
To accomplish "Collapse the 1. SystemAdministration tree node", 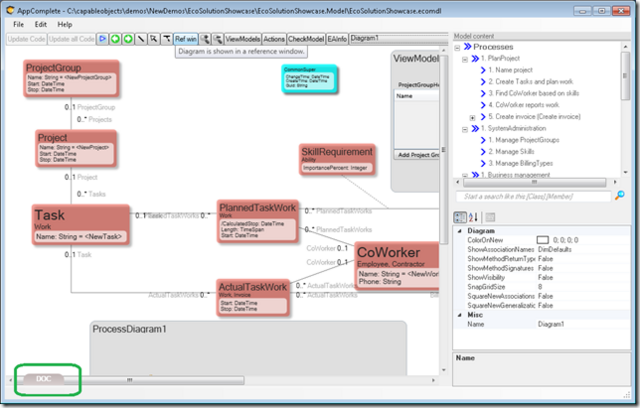I will 465,130.
